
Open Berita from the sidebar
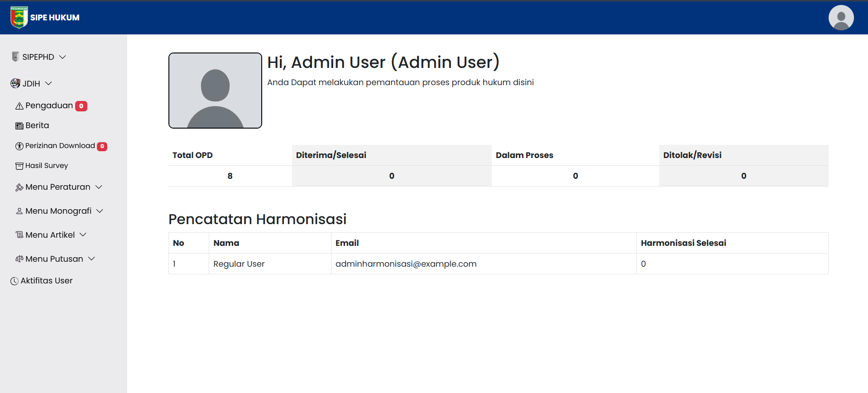[x=37, y=125]
